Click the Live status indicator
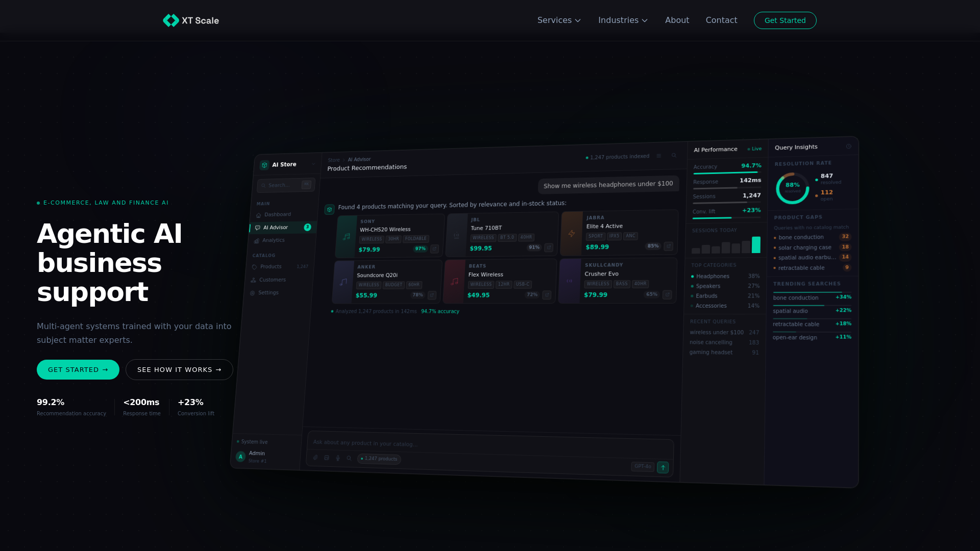This screenshot has width=980, height=551. pyautogui.click(x=754, y=149)
